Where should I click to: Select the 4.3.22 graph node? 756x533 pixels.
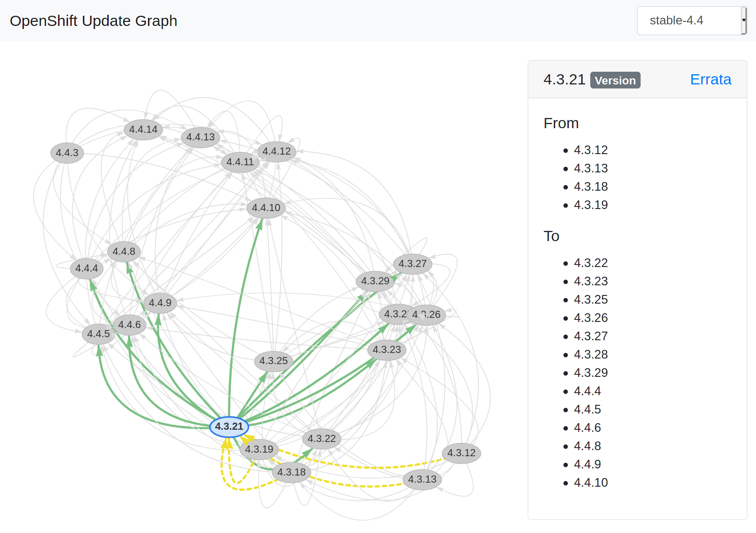(x=322, y=439)
